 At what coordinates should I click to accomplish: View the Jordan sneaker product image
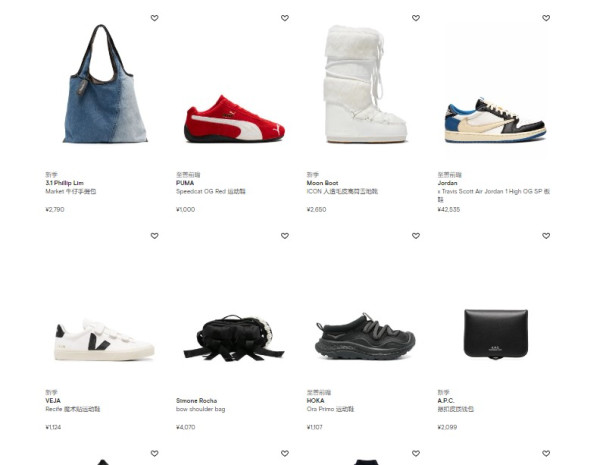tap(496, 120)
